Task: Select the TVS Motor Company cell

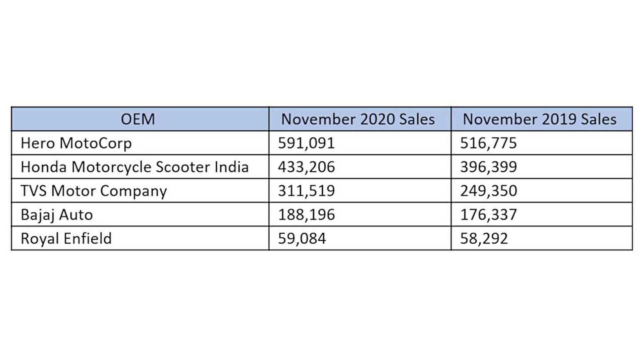Action: [94, 191]
